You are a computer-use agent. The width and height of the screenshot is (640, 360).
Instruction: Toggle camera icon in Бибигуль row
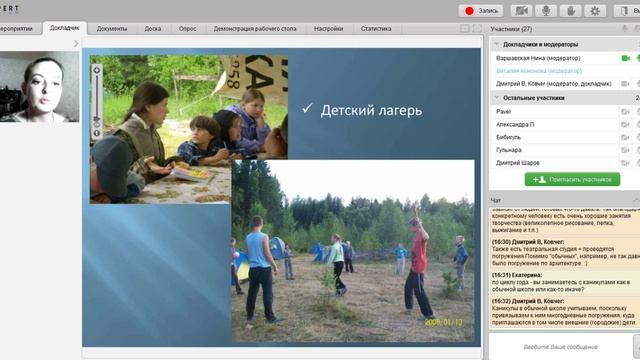[625, 138]
